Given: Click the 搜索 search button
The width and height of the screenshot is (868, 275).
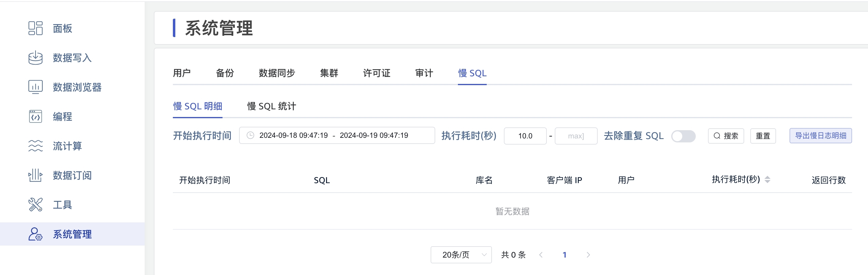Looking at the screenshot, I should (726, 136).
